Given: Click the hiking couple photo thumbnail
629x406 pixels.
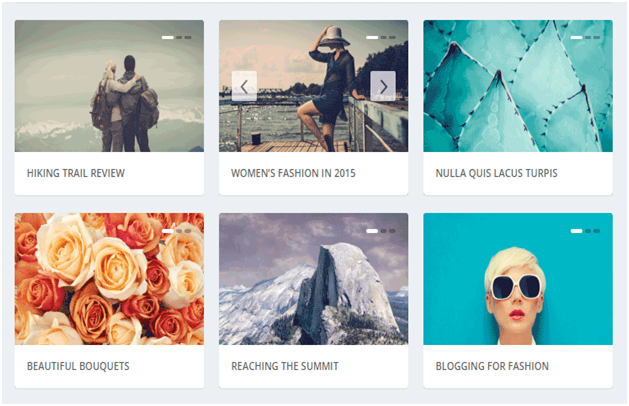Looking at the screenshot, I should 109,86.
